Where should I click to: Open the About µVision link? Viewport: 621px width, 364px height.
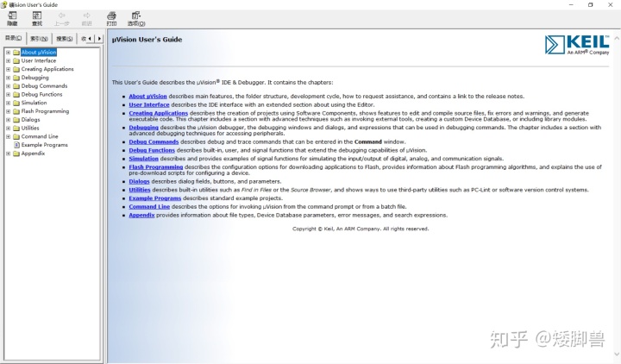pyautogui.click(x=147, y=97)
